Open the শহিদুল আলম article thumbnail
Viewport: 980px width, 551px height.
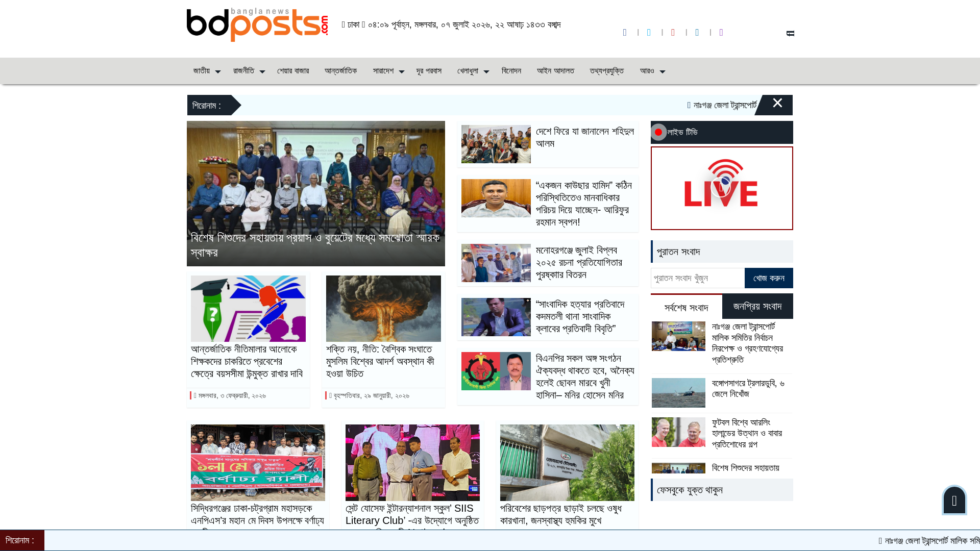point(496,144)
